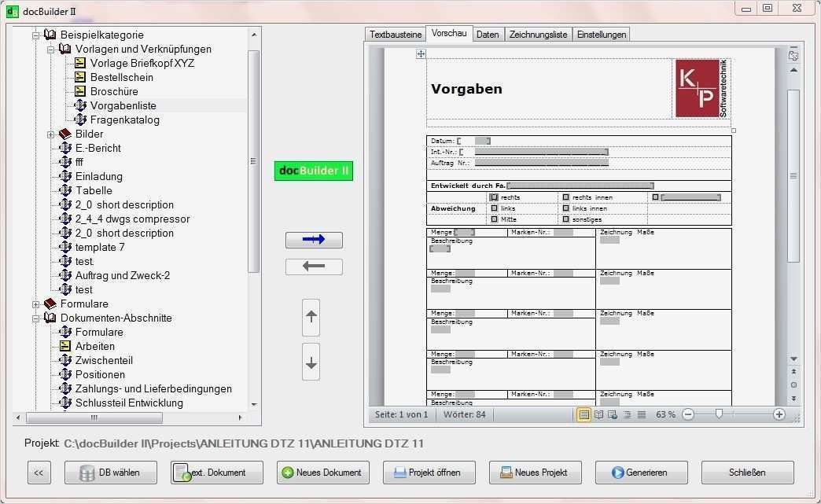Collapse the Beispielkategorie tree node
Viewport: 821px width, 504px height.
35,35
